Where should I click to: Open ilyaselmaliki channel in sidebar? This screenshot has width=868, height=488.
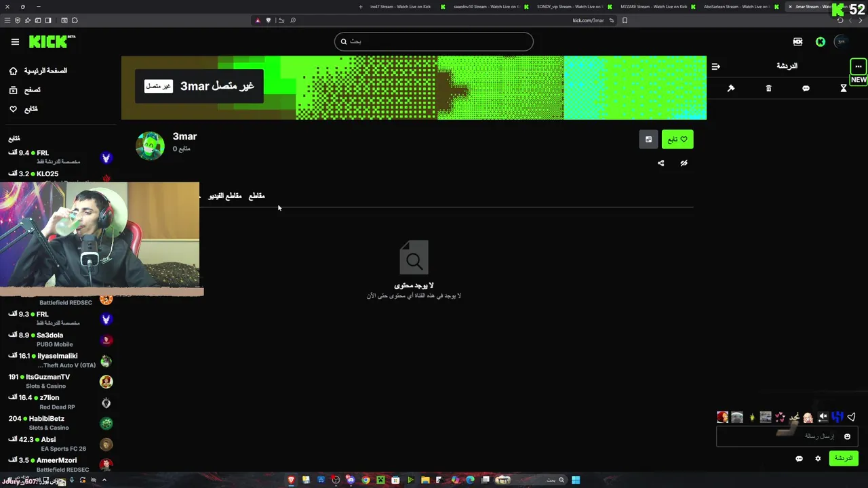60,361
